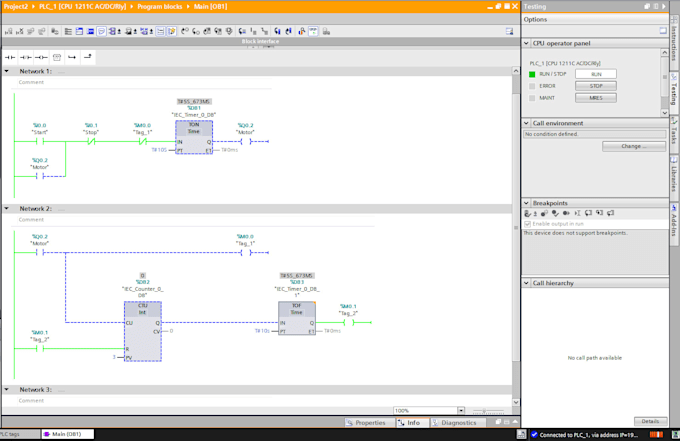This screenshot has height=441, width=680.
Task: Click the RUN / STOP green status indicator
Action: 532,74
